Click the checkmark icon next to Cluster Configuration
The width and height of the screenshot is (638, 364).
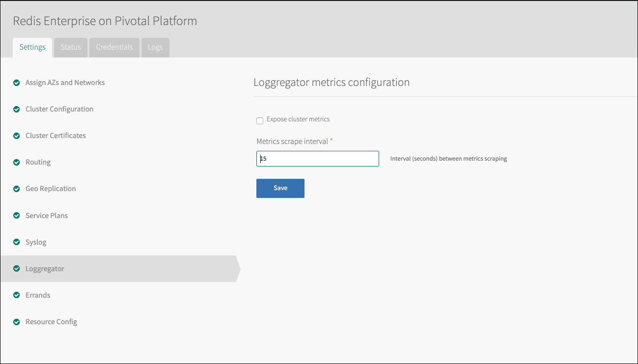(x=17, y=109)
